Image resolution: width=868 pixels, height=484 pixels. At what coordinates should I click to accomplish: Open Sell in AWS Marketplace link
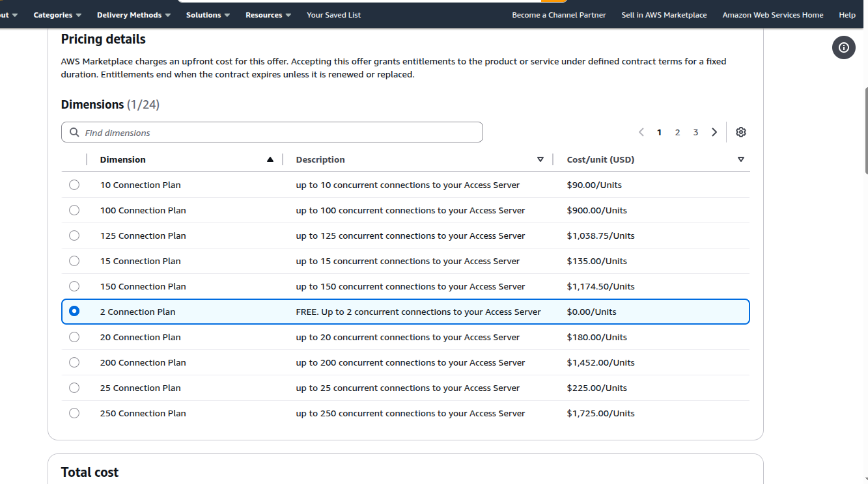[x=664, y=15]
